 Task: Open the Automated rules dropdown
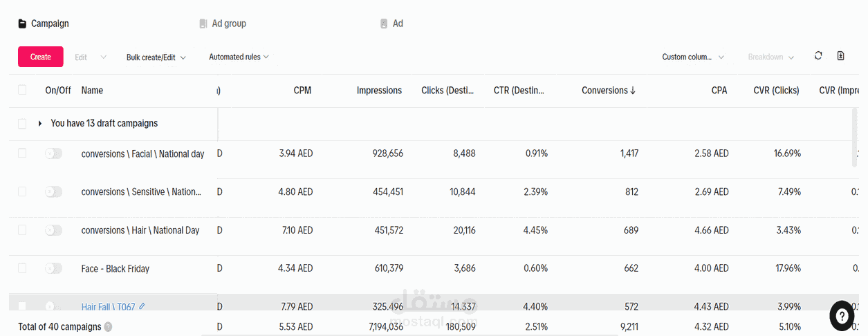(239, 57)
